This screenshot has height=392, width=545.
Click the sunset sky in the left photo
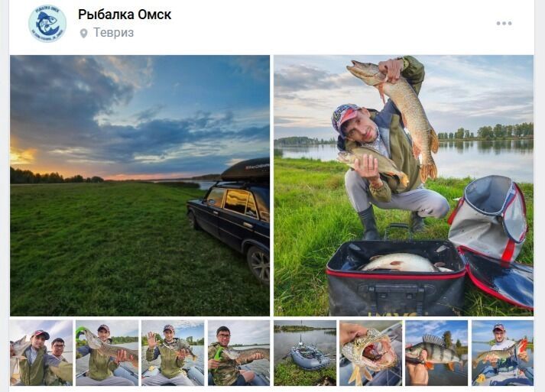tap(139, 115)
